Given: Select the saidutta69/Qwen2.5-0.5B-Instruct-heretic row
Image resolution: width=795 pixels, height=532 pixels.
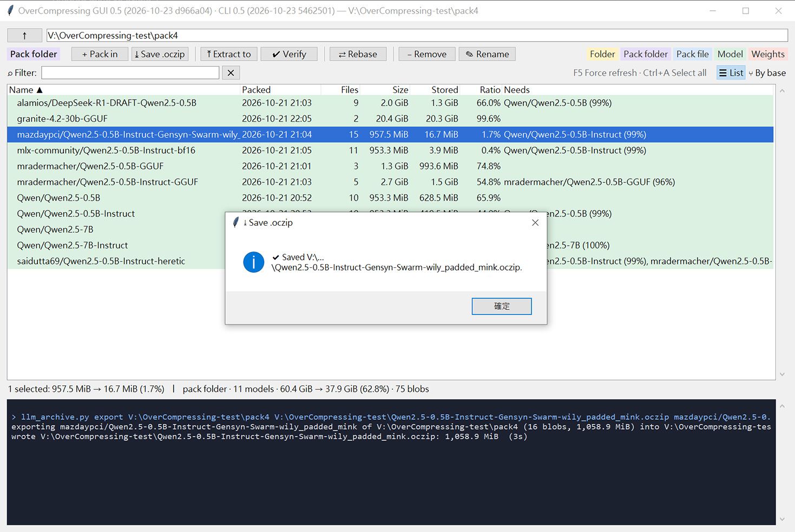Looking at the screenshot, I should pyautogui.click(x=390, y=261).
